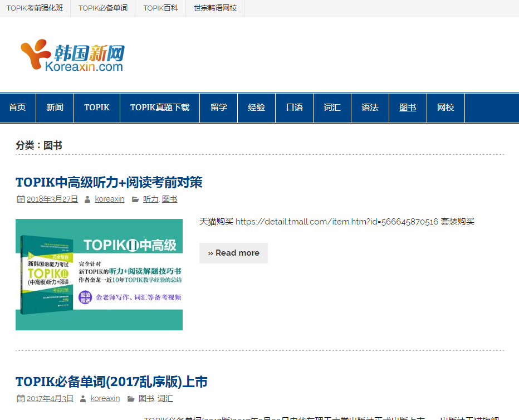
Task: Open the TOPIK真题下载 menu item
Action: pyautogui.click(x=160, y=108)
